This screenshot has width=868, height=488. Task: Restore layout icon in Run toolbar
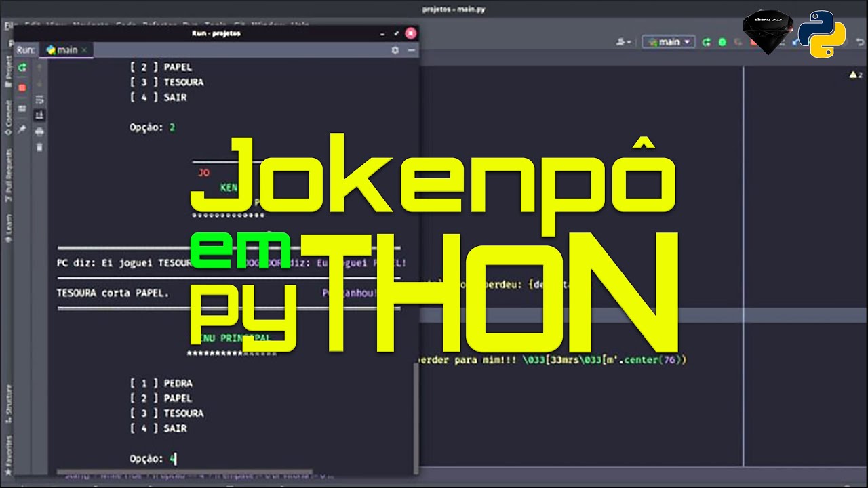tap(22, 108)
